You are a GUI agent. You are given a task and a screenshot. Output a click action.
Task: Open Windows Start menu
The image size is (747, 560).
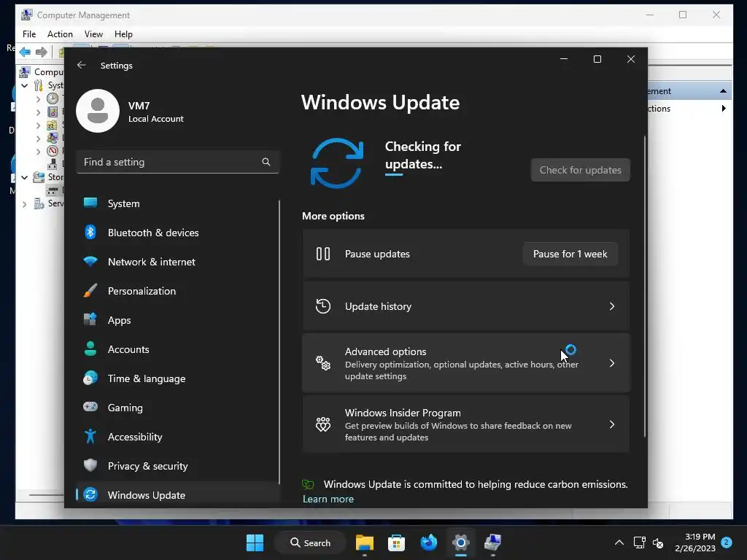(255, 542)
